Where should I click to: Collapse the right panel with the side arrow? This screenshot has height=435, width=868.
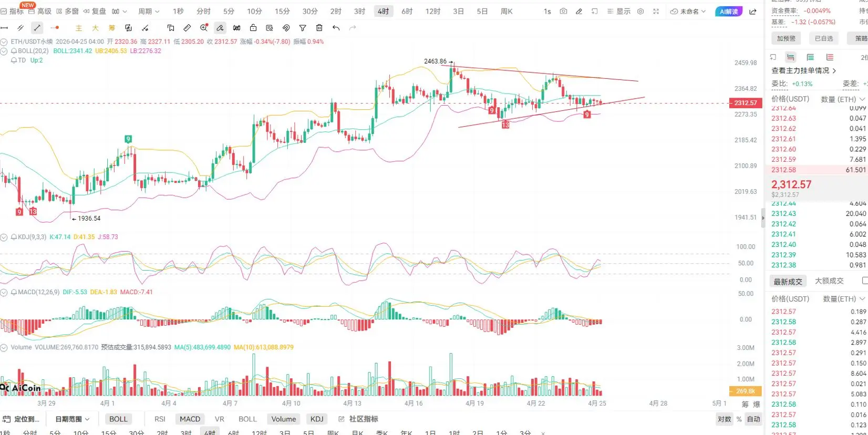pyautogui.click(x=763, y=218)
